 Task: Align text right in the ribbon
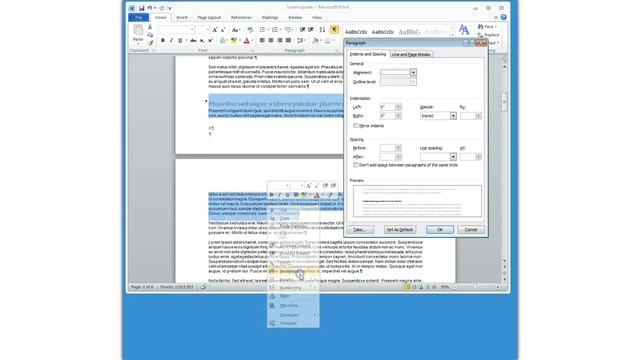click(x=280, y=40)
